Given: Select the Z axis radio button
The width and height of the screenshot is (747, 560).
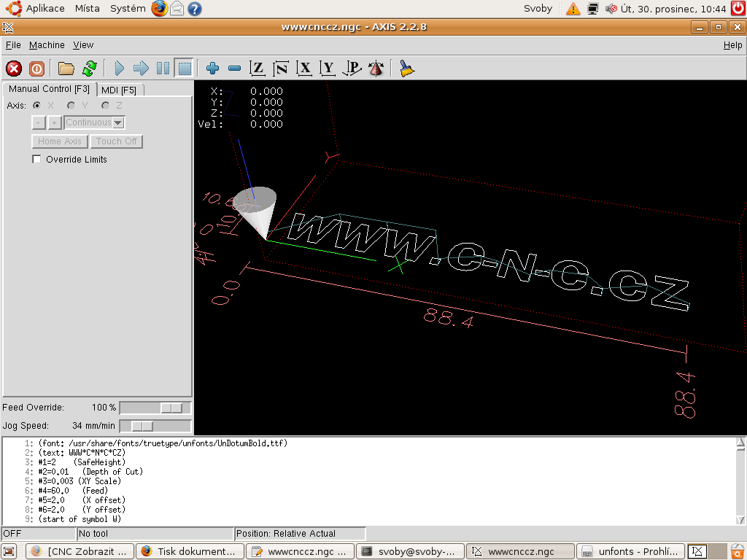Looking at the screenshot, I should point(106,106).
